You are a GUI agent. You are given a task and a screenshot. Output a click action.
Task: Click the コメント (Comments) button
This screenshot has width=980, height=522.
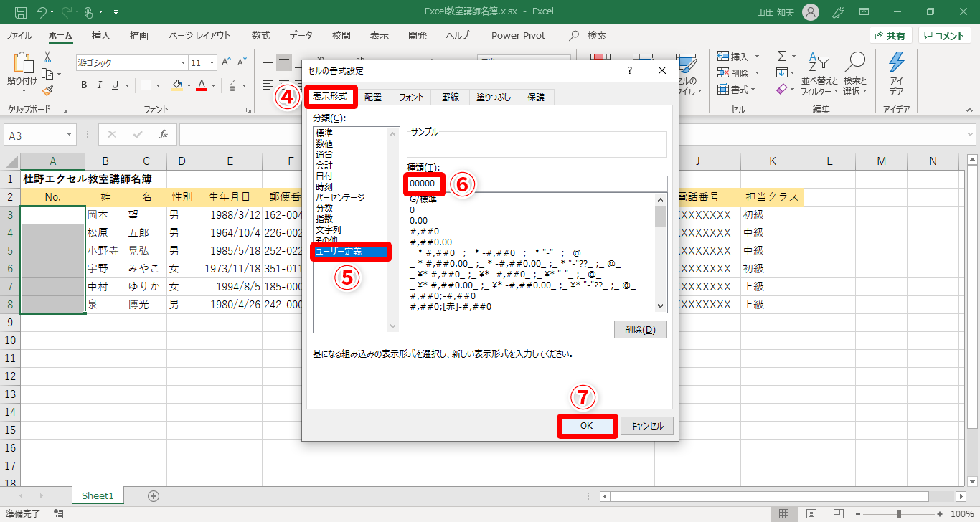[x=945, y=36]
